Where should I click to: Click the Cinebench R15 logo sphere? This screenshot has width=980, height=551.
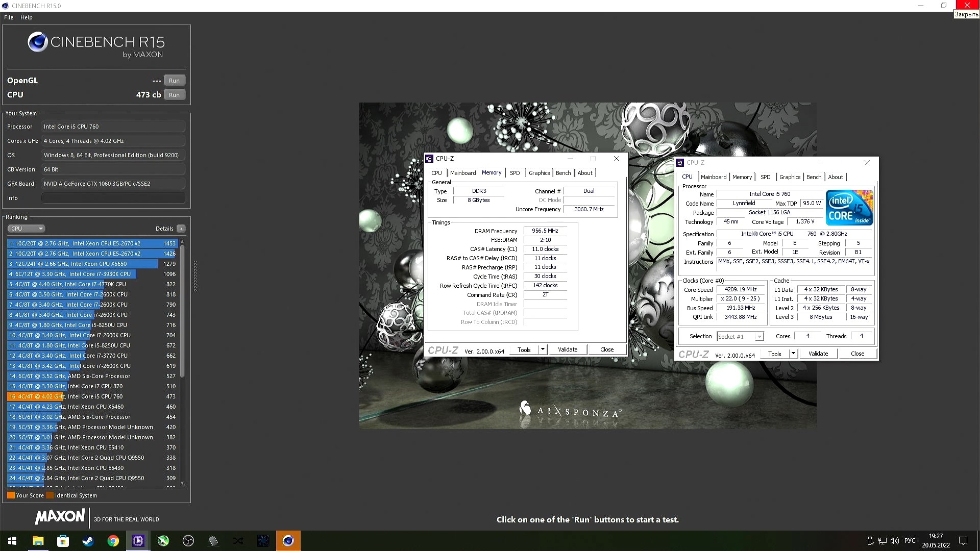[38, 42]
